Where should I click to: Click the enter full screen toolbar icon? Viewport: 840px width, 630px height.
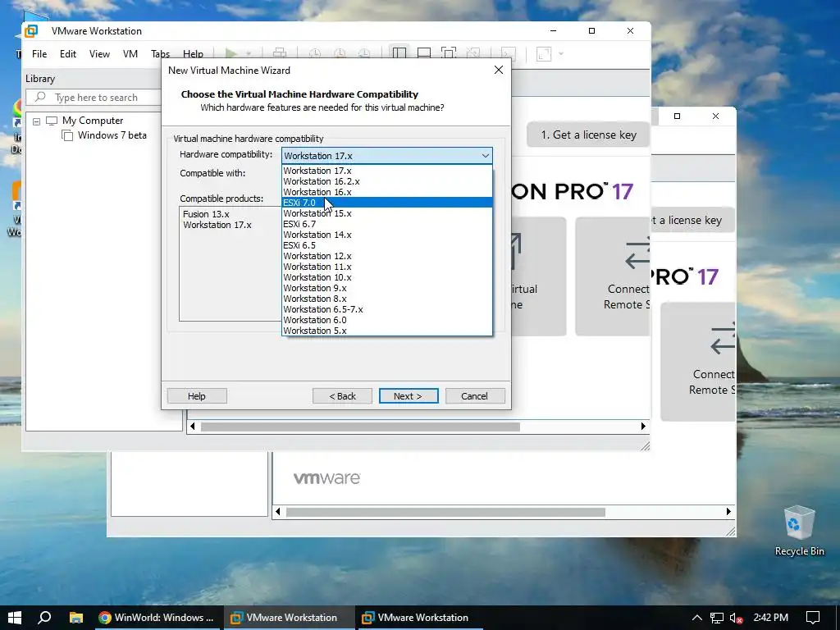click(449, 53)
